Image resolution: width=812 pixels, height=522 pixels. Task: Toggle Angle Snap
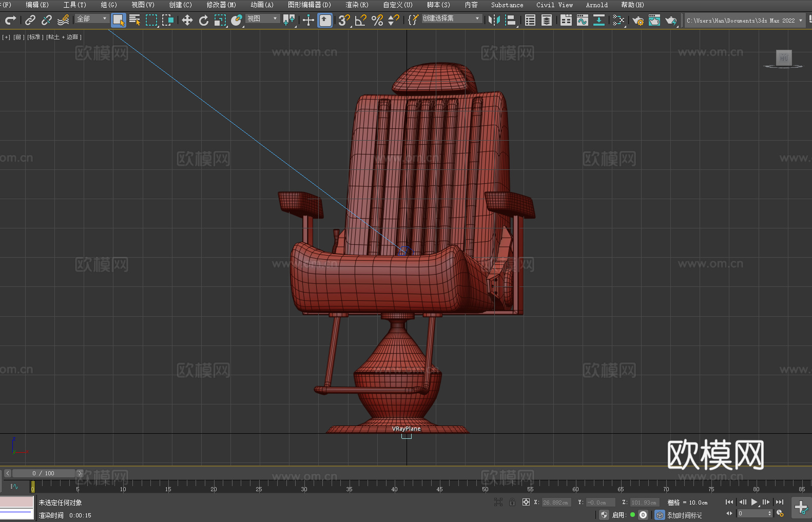click(x=361, y=20)
